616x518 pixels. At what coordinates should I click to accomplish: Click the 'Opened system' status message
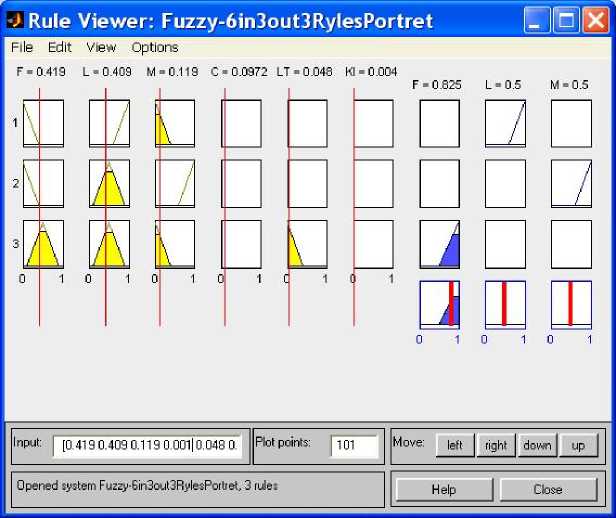147,486
